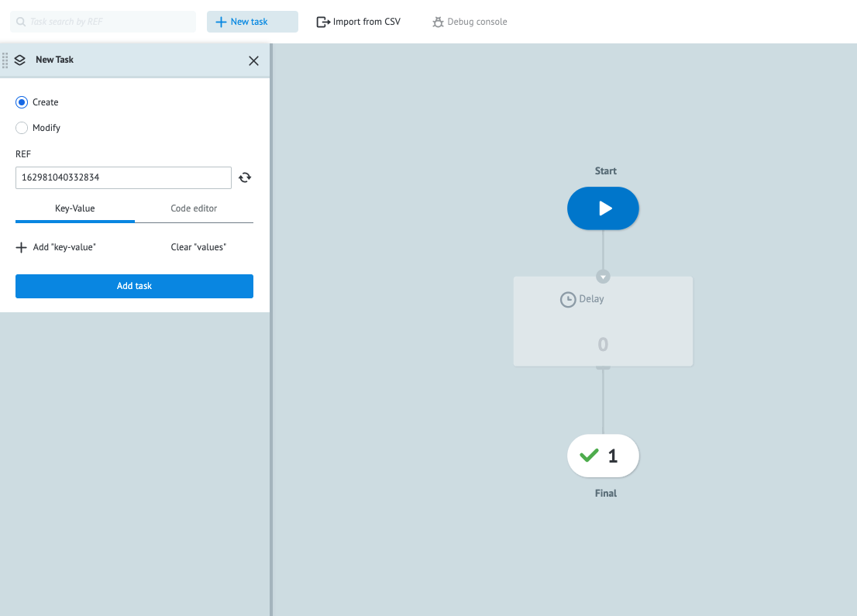
Task: Collapse the New Task panel with the X
Action: pyautogui.click(x=253, y=60)
